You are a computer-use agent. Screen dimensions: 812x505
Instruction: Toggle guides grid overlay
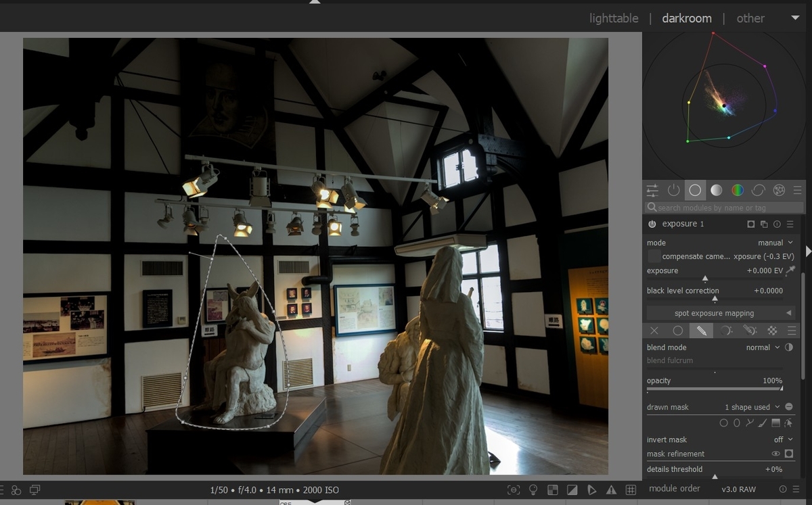pos(631,489)
